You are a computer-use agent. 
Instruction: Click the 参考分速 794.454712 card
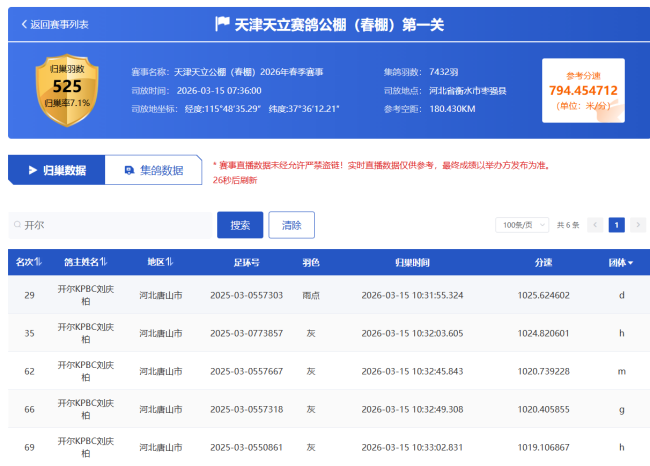[x=583, y=90]
